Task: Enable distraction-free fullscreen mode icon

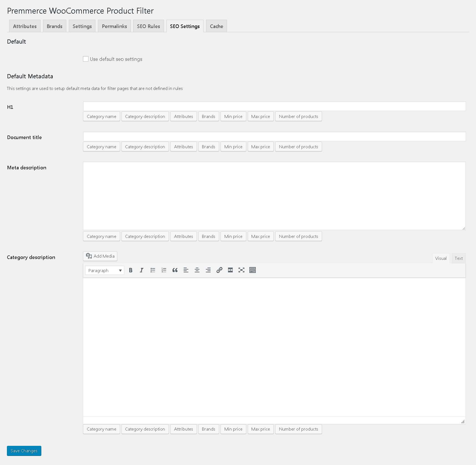Action: (241, 270)
